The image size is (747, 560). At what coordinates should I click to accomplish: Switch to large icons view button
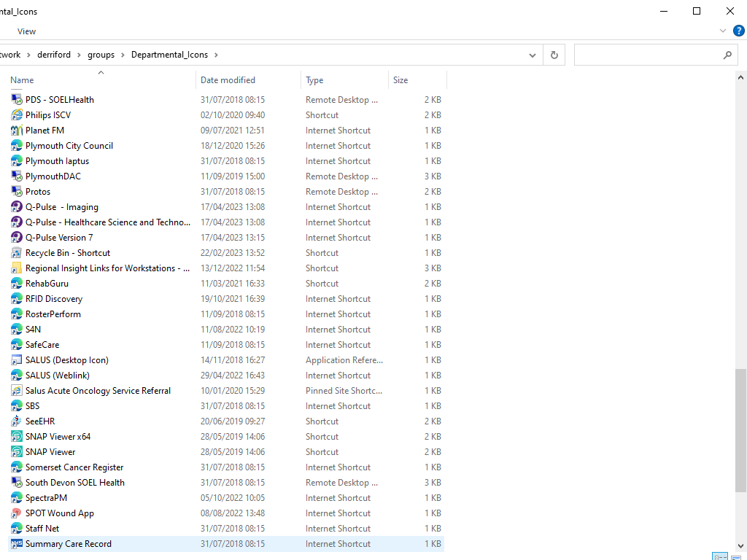click(736, 556)
